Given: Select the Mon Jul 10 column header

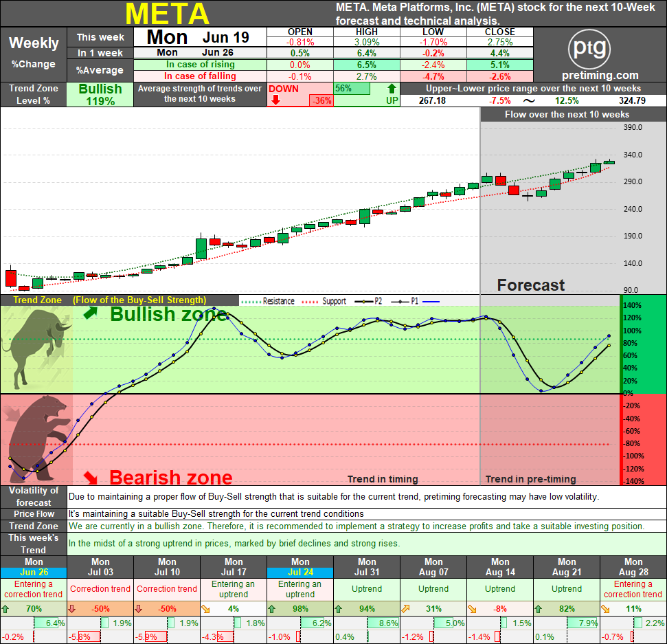Looking at the screenshot, I should (167, 567).
